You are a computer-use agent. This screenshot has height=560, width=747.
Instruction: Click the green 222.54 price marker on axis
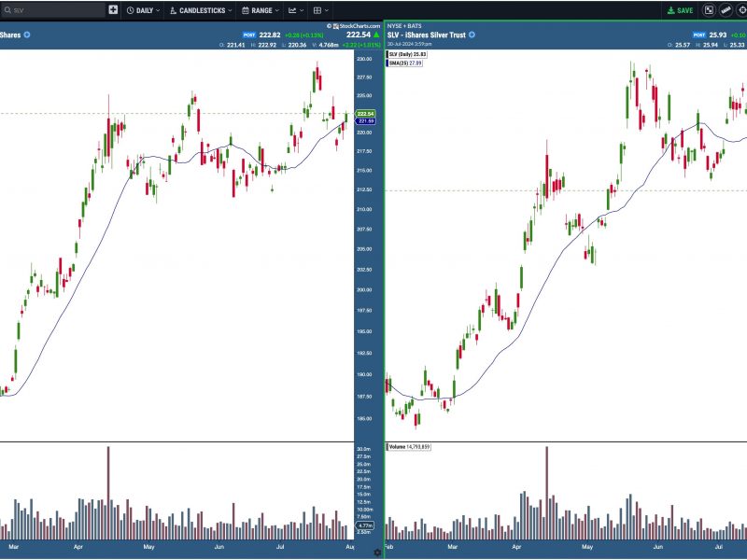coord(365,114)
